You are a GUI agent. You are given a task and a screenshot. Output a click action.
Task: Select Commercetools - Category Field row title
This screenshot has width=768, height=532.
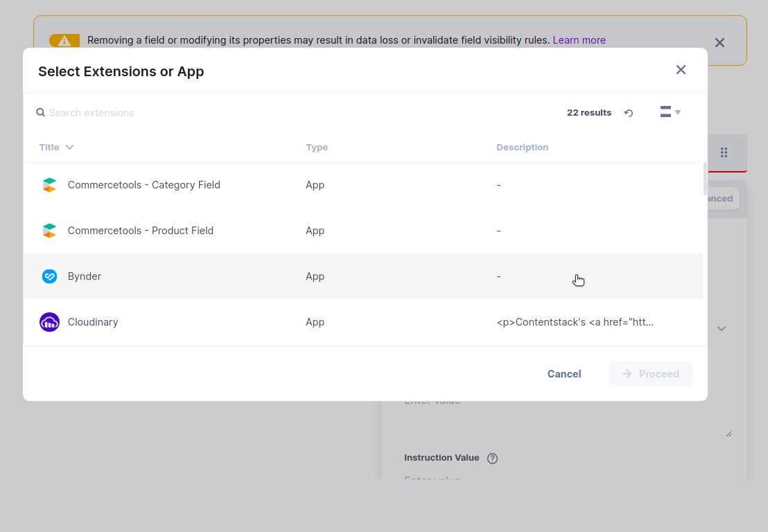pyautogui.click(x=144, y=185)
